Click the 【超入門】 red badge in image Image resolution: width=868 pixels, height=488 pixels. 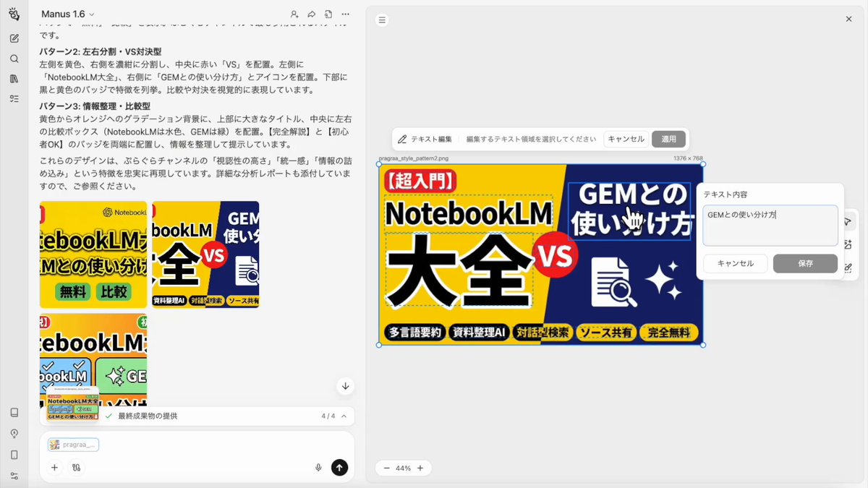[x=420, y=181]
